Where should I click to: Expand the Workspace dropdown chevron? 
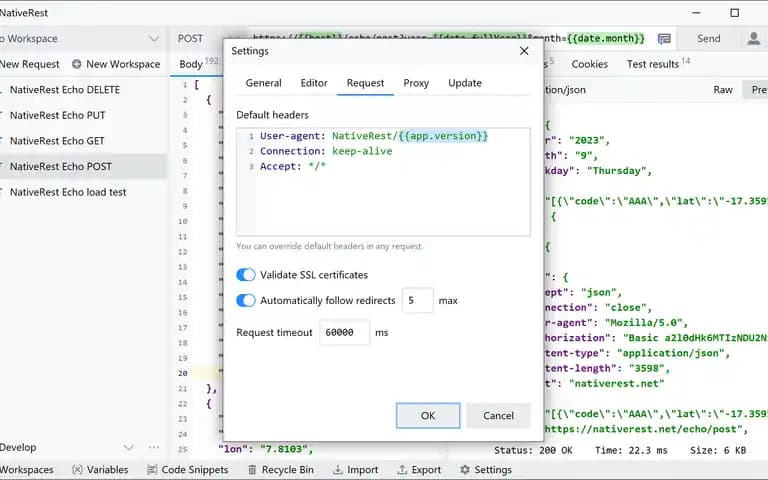pyautogui.click(x=154, y=38)
